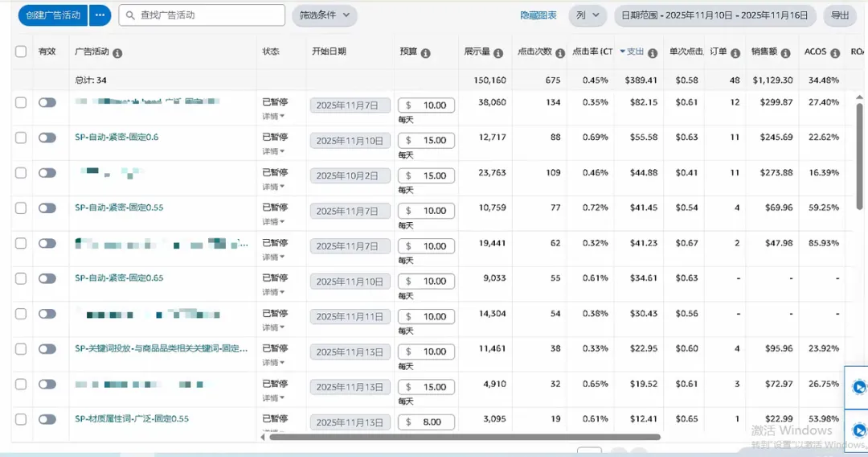Expand 详情 under SP-自动-紧密-固定0.65 status
This screenshot has width=868, height=457.
tap(274, 292)
